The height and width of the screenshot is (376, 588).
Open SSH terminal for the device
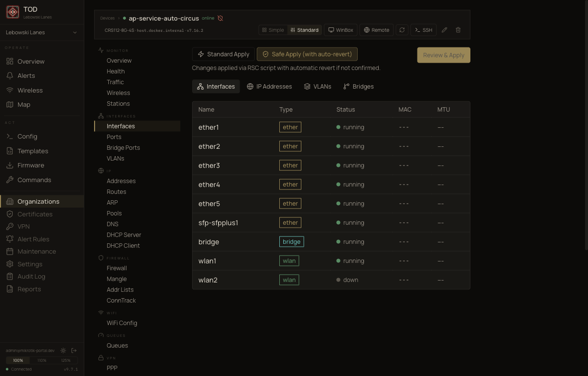pos(422,30)
